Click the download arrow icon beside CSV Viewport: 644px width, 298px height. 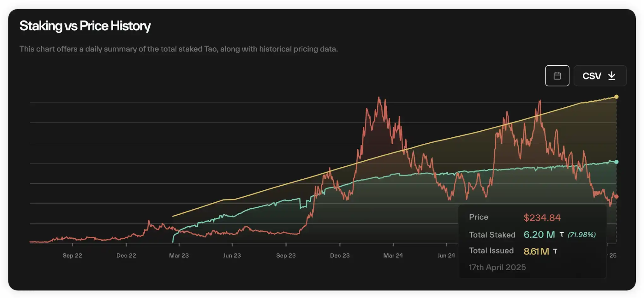pyautogui.click(x=611, y=76)
